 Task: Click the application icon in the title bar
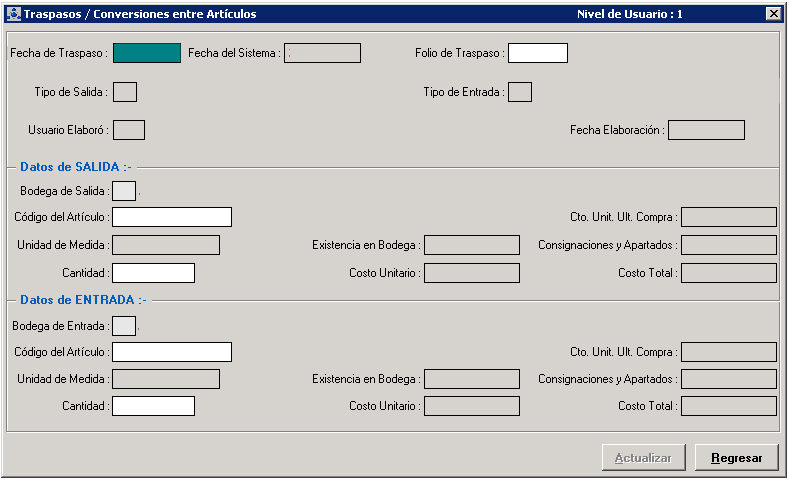coord(13,14)
